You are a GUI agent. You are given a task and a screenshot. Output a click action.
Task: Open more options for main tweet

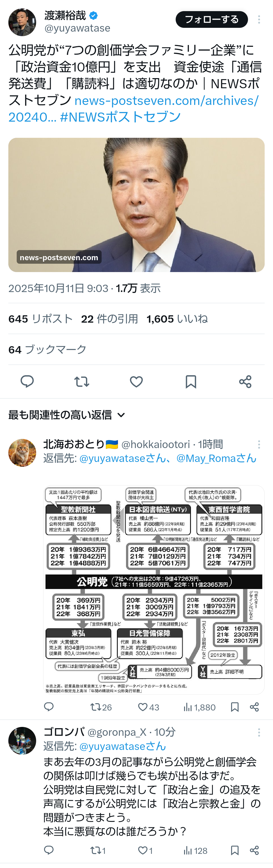[x=259, y=19]
